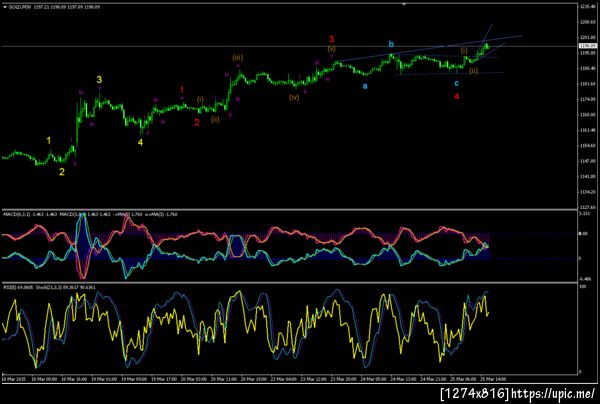Click the 23 Mar 04:00 time label

click(284, 379)
